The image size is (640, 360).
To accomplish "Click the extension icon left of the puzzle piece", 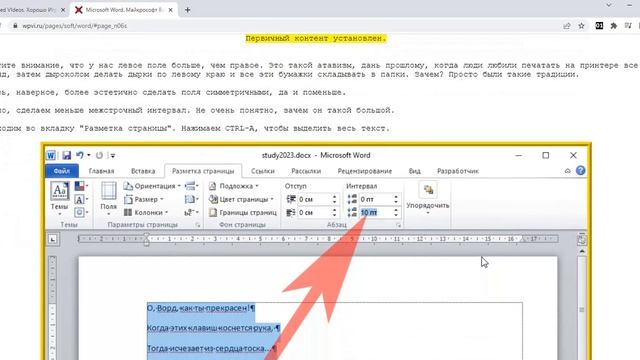I will (599, 26).
